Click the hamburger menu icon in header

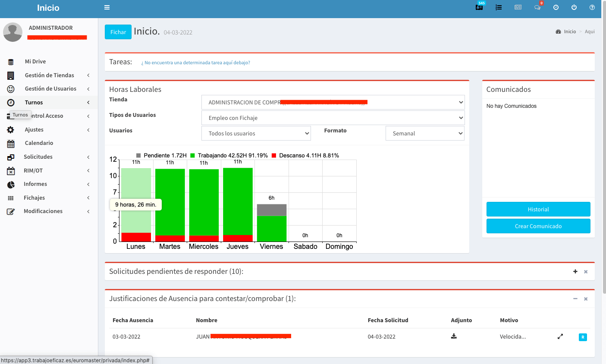click(107, 7)
